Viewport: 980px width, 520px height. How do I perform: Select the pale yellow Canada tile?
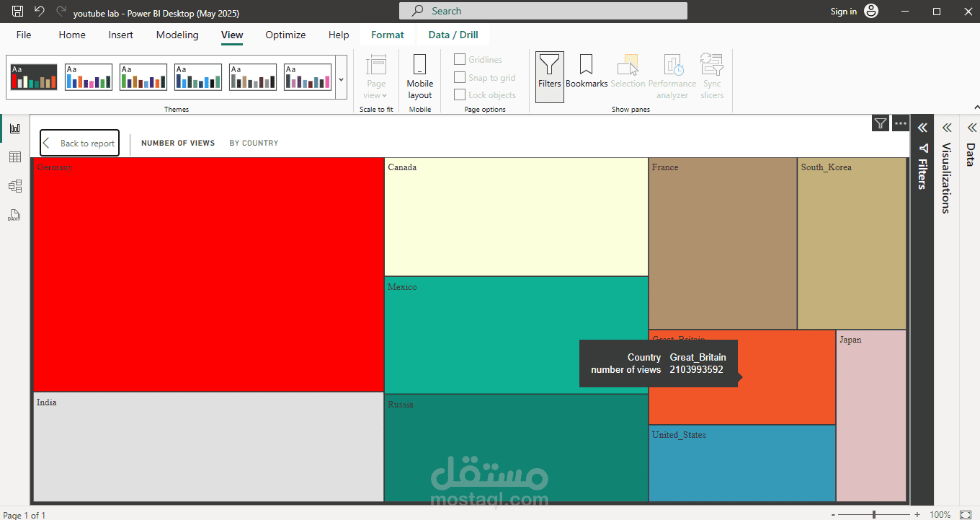516,217
